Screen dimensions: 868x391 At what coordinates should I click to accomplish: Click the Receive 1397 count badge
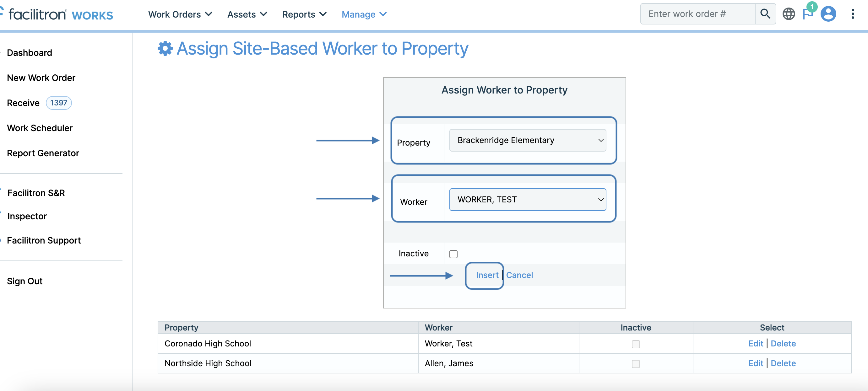click(59, 103)
